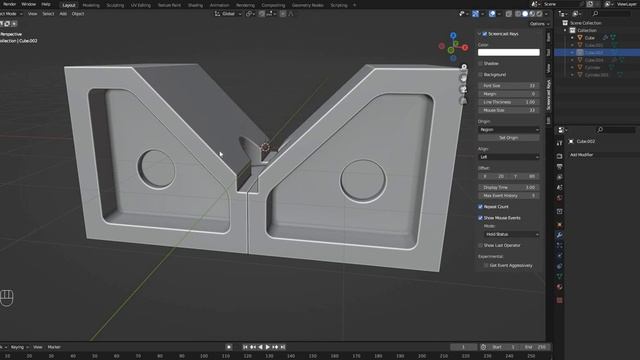Open the Texture properties checker tab icon
Screen dimensions: 640x360
[x=560, y=300]
